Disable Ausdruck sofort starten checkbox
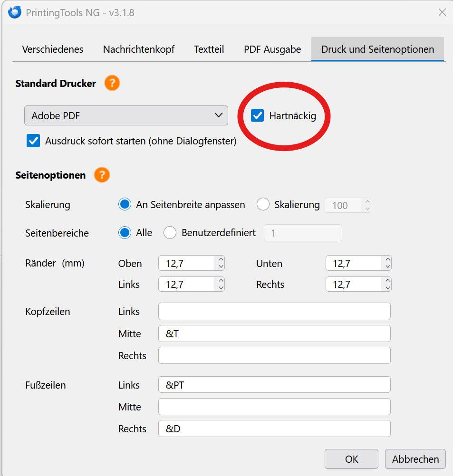The height and width of the screenshot is (476, 453). pyautogui.click(x=33, y=141)
